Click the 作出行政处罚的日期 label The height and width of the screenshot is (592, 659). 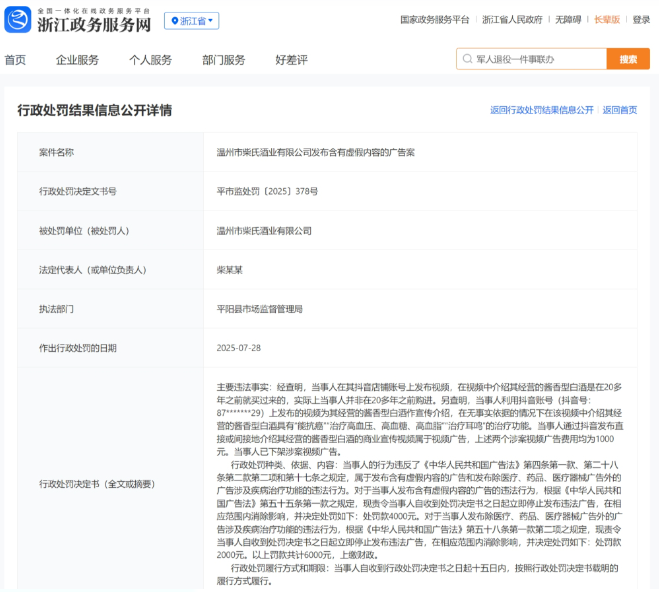(x=78, y=348)
